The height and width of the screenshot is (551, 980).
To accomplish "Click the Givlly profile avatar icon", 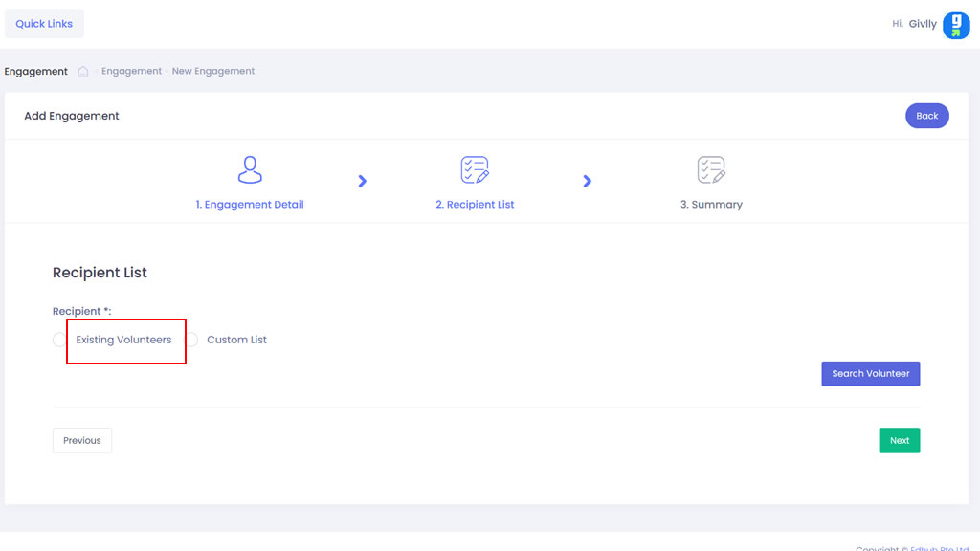I will 955,25.
